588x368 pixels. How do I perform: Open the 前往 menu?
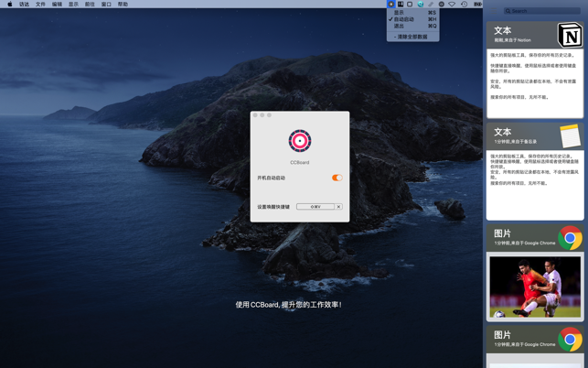tap(90, 5)
